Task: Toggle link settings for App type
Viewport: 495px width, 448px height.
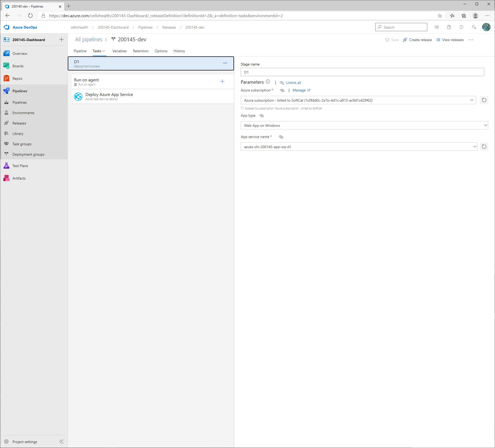Action: pos(262,115)
